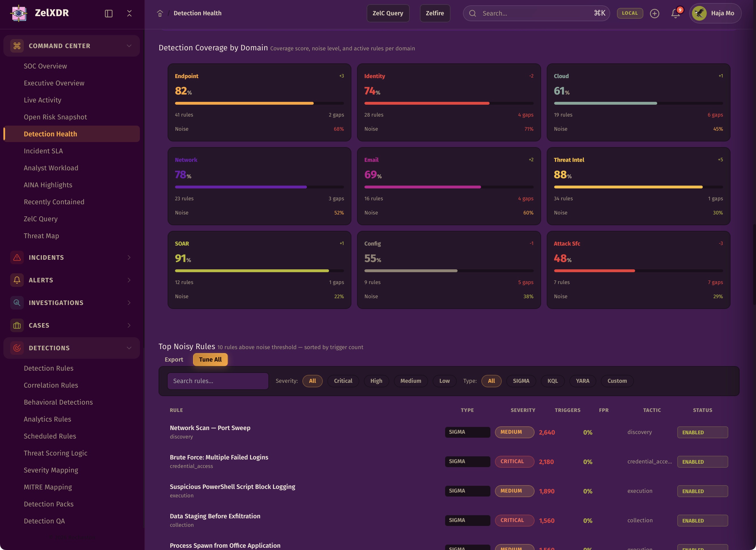Select the KQL type filter

pos(552,381)
